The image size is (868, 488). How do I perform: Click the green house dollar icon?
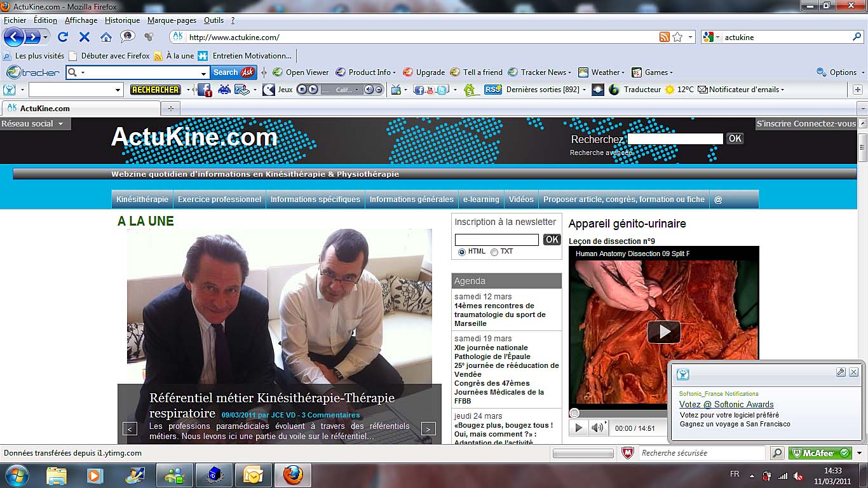click(470, 90)
